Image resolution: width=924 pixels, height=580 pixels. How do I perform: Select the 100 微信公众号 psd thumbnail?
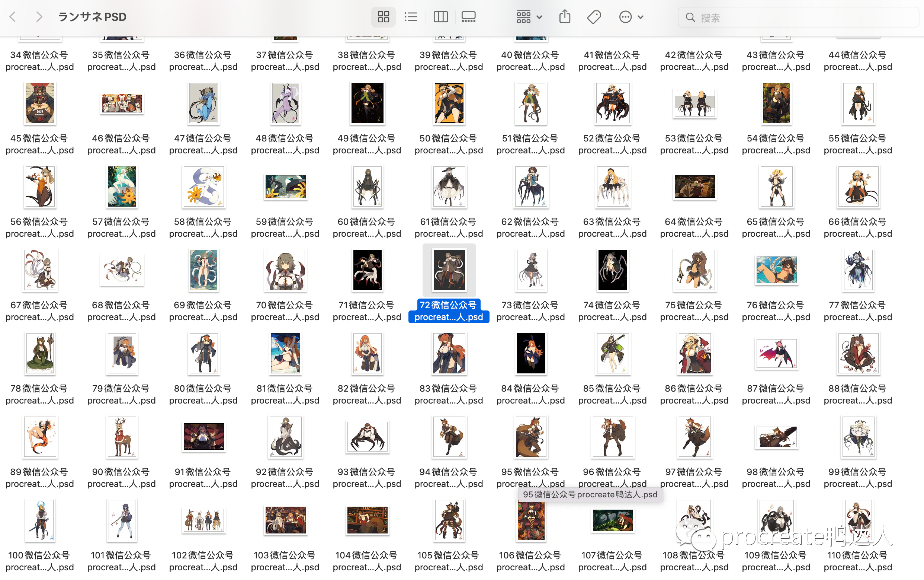pyautogui.click(x=40, y=520)
